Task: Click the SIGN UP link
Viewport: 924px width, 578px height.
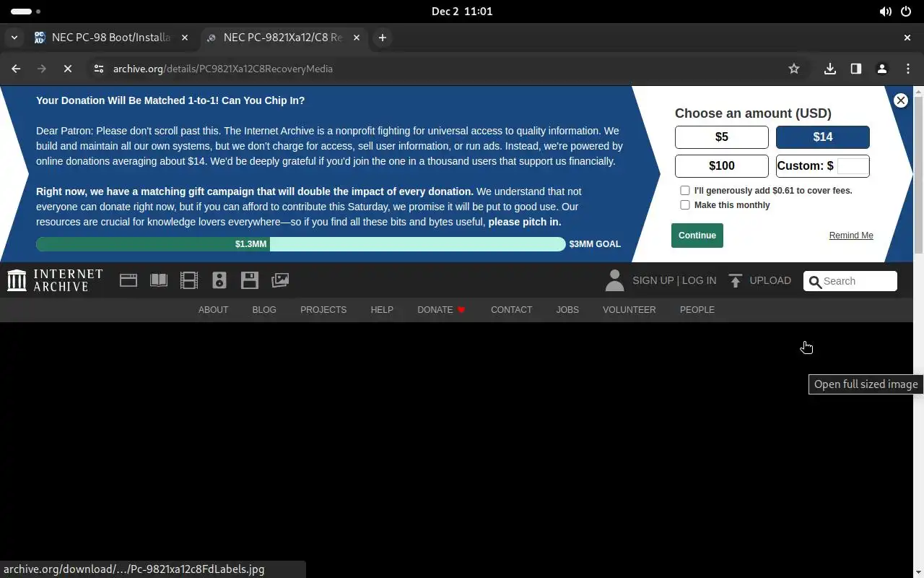Action: coord(653,280)
